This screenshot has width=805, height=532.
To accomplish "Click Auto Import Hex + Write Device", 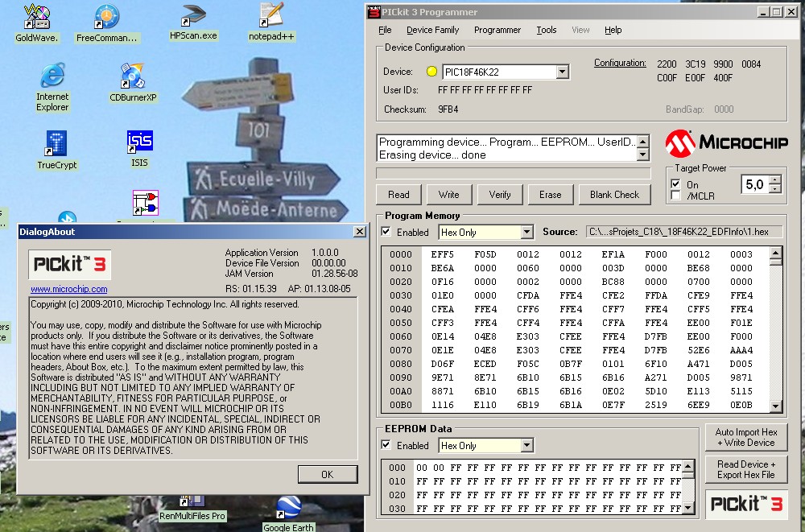I will point(746,438).
